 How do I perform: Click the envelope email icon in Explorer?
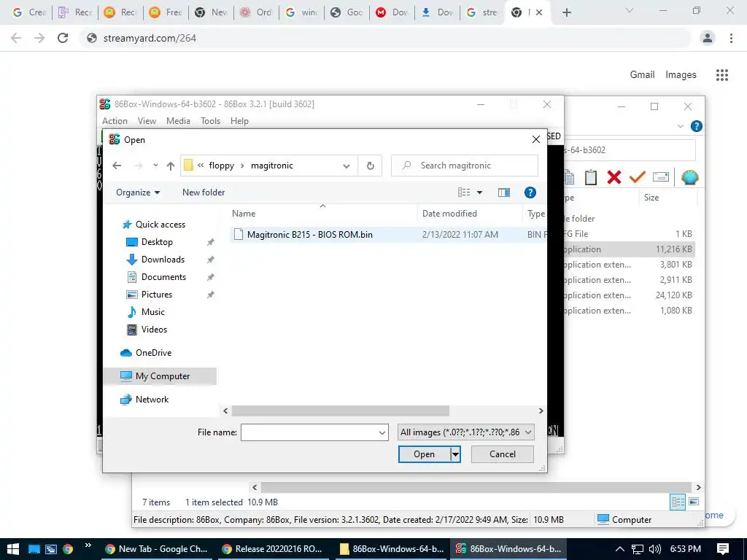click(661, 177)
